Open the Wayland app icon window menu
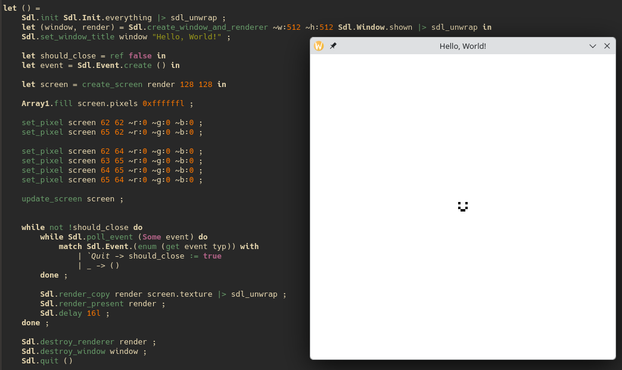 click(319, 46)
